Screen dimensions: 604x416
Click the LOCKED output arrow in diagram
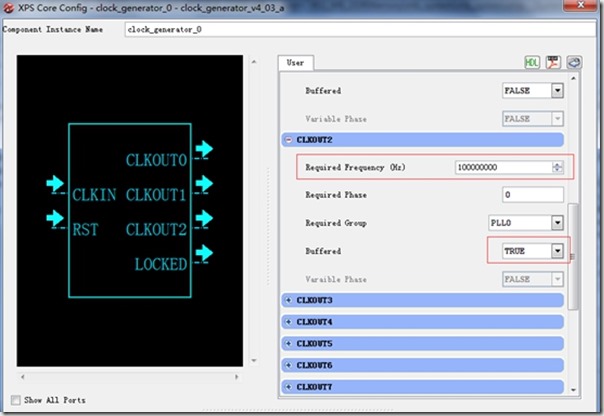(204, 253)
